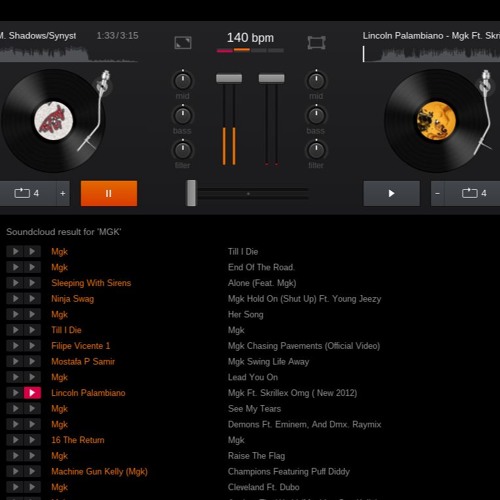The height and width of the screenshot is (500, 500).
Task: Click the highlighted pink play icon for Lincoln Palambiano
Action: (x=32, y=393)
